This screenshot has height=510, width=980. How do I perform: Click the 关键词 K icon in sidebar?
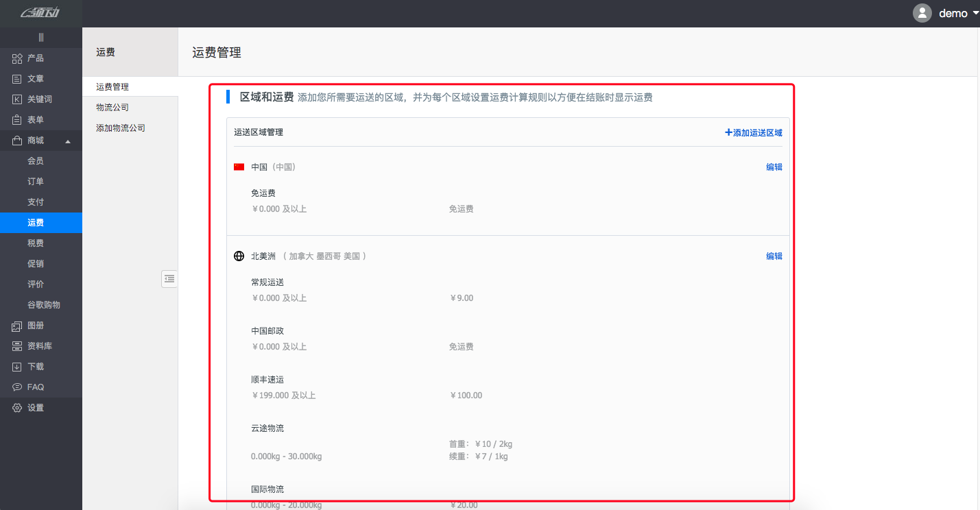(x=17, y=99)
